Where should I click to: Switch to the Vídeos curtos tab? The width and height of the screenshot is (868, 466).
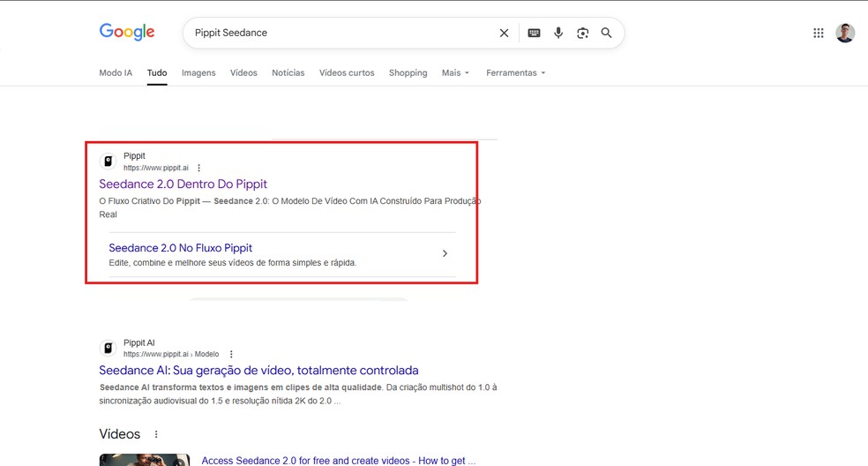(347, 72)
